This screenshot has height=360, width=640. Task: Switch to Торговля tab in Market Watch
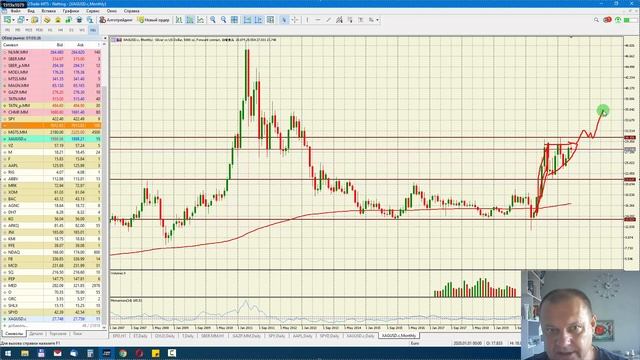[58, 334]
